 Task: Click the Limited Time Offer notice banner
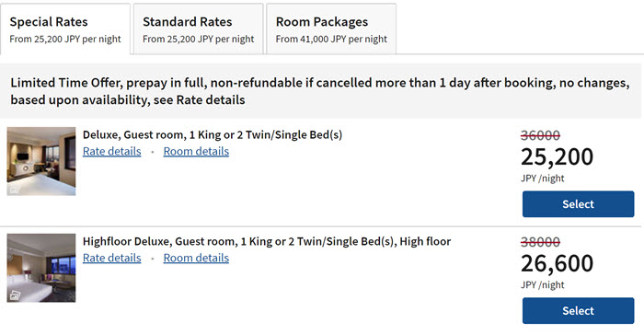pos(320,91)
